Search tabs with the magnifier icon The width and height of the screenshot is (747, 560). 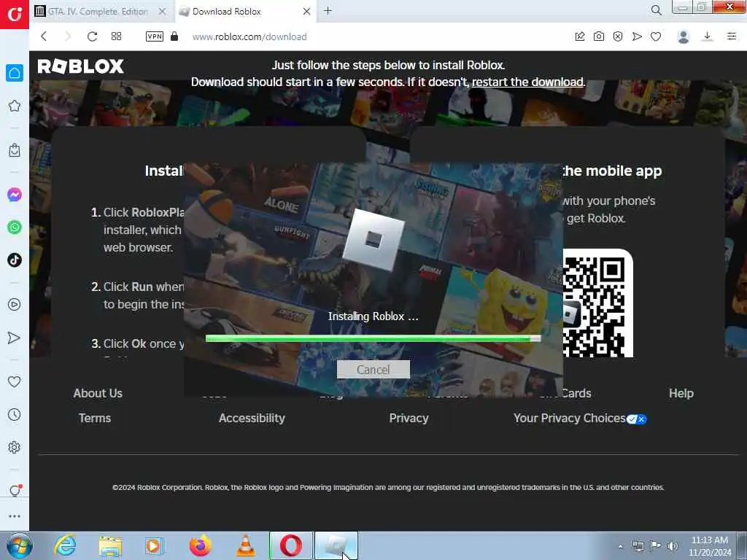(x=656, y=10)
